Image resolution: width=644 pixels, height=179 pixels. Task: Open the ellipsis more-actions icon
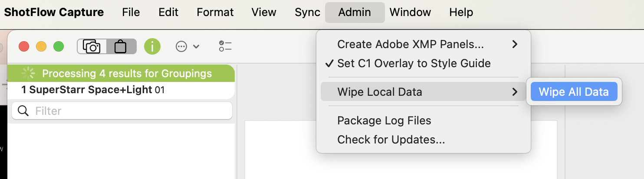[181, 46]
